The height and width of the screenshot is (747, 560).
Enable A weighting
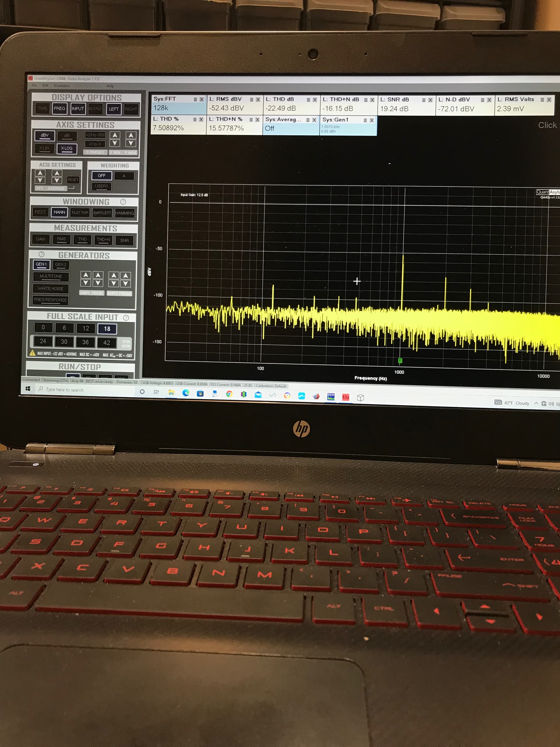point(124,176)
